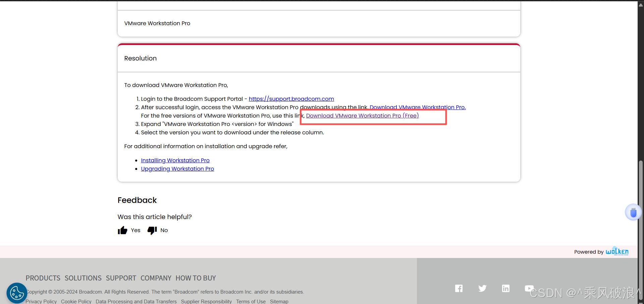Open Broadcom YouTube channel icon

tap(529, 288)
